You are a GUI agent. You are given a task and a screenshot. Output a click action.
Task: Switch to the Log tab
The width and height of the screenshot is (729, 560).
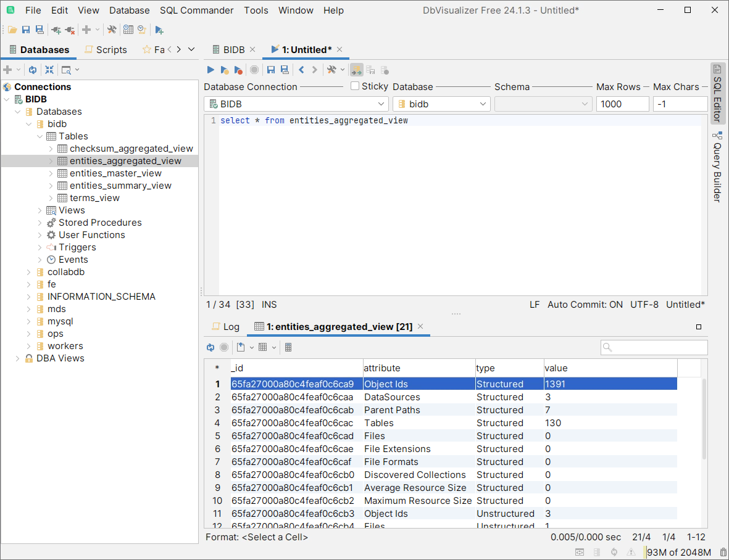(x=225, y=327)
